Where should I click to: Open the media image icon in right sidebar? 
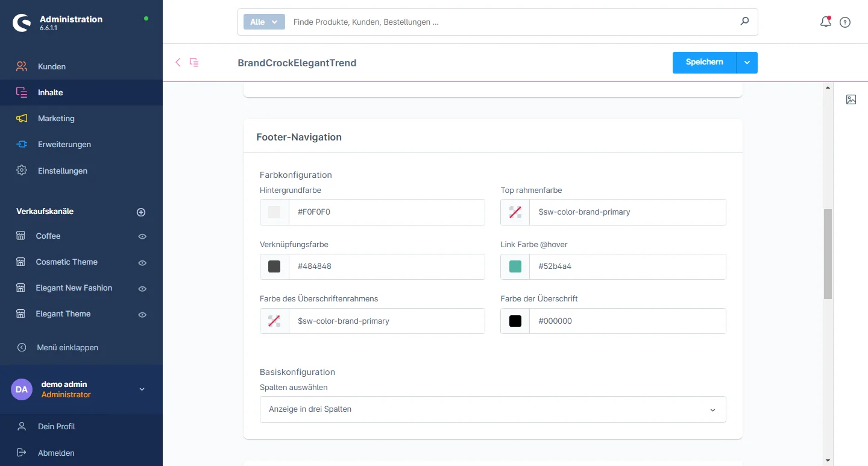click(851, 99)
